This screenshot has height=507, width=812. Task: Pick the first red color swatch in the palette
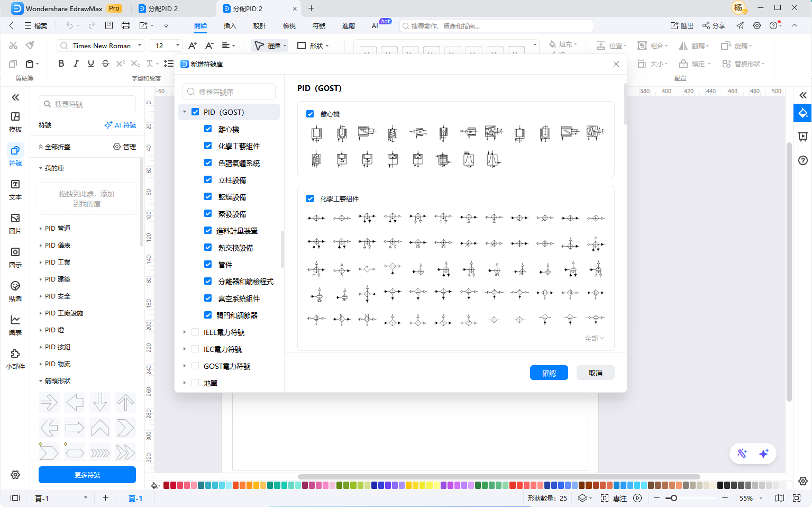167,485
